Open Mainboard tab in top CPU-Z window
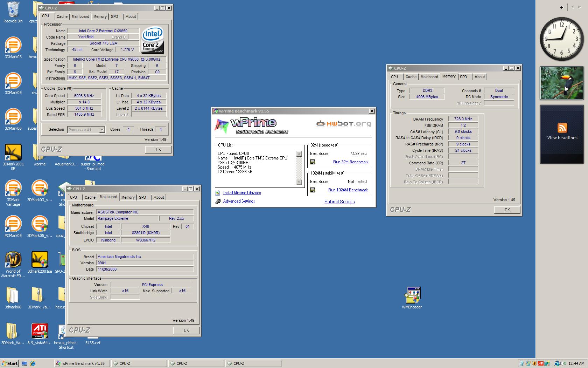This screenshot has width=588, height=368. point(80,16)
